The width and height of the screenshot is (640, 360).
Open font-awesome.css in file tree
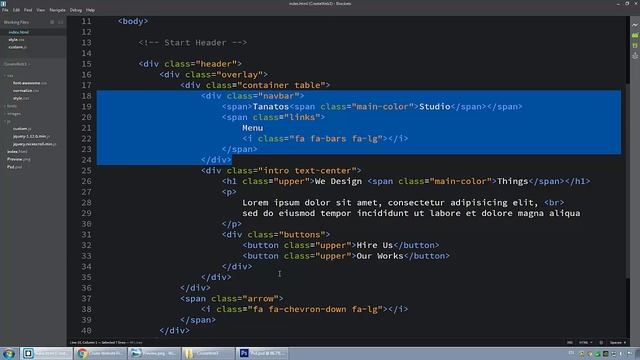pyautogui.click(x=29, y=83)
